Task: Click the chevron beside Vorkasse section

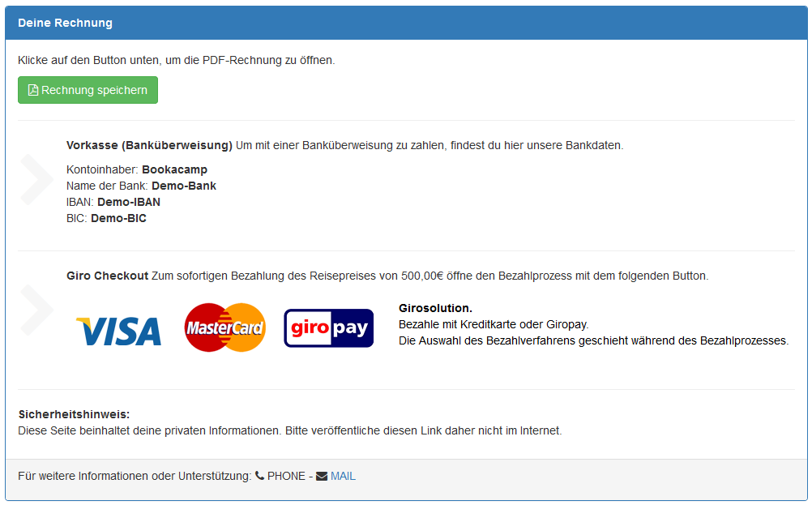Action: (36, 179)
